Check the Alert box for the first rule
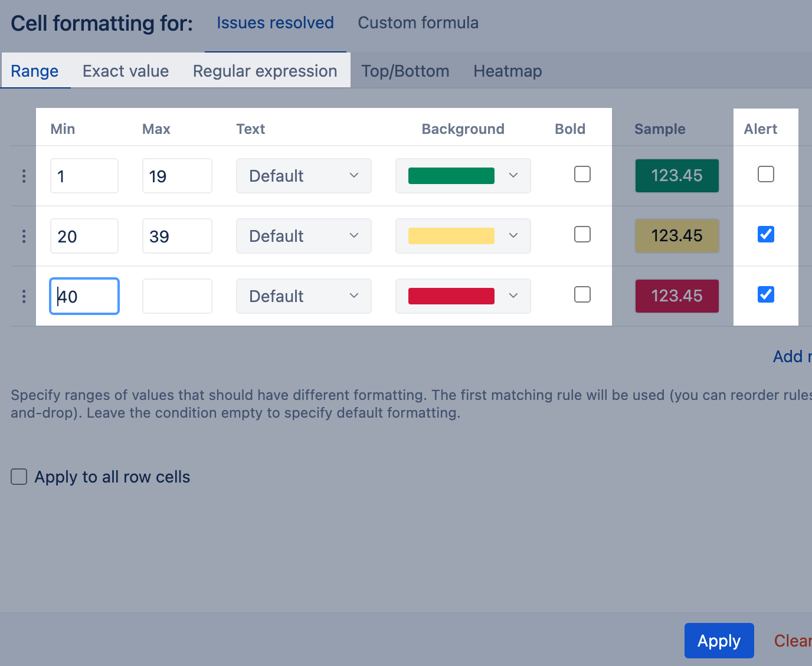This screenshot has height=666, width=812. (x=765, y=174)
